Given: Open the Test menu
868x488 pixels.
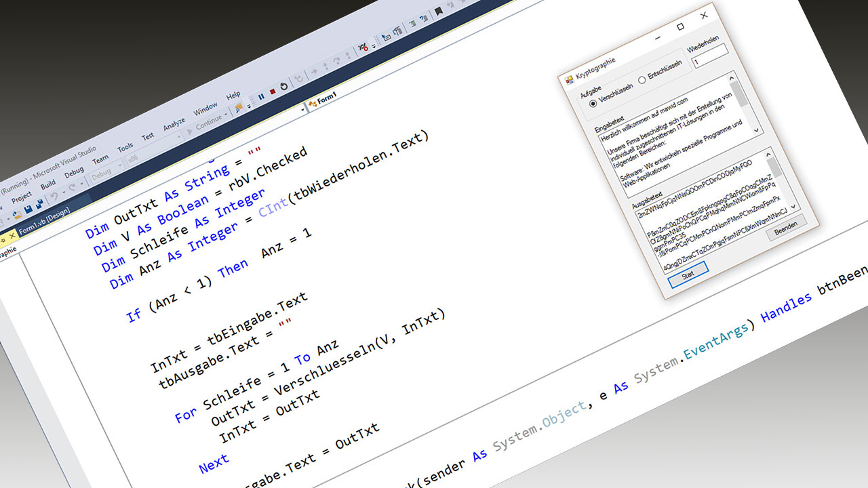Looking at the screenshot, I should [x=148, y=137].
